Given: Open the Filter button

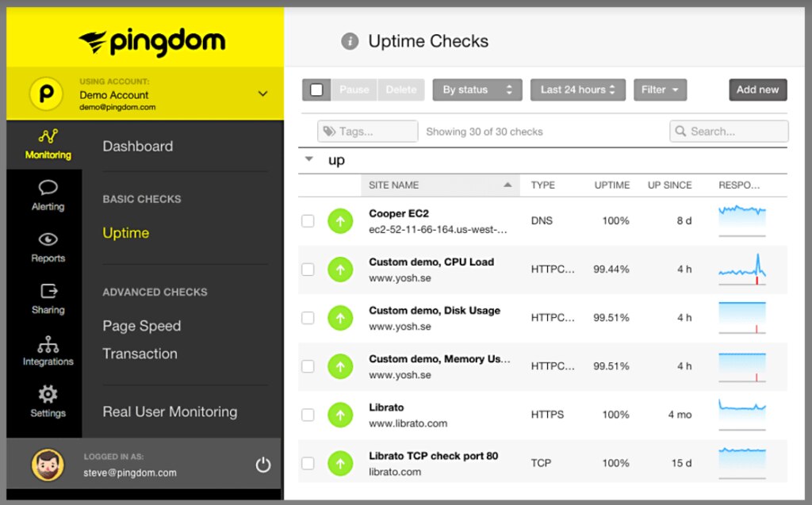Looking at the screenshot, I should click(x=660, y=90).
